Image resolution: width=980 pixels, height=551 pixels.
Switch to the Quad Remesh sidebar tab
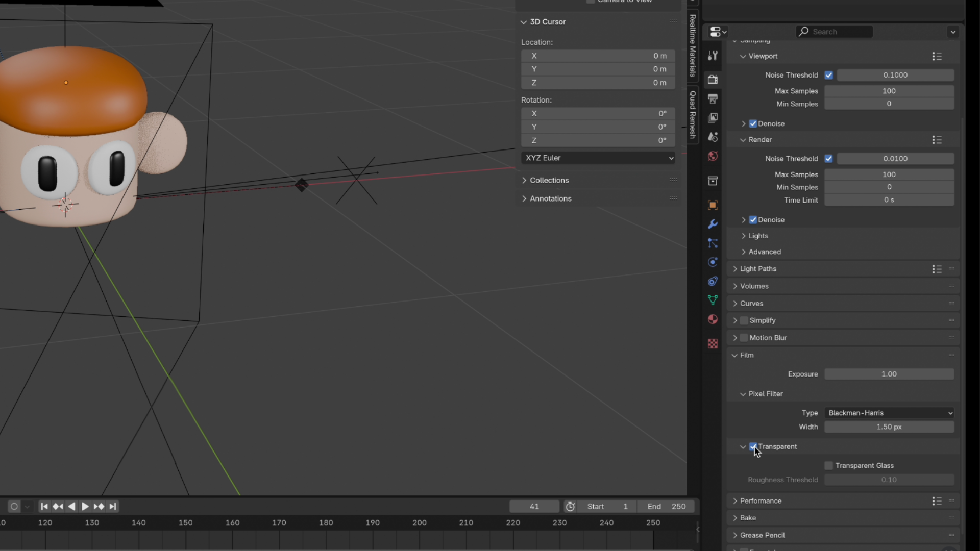point(693,114)
